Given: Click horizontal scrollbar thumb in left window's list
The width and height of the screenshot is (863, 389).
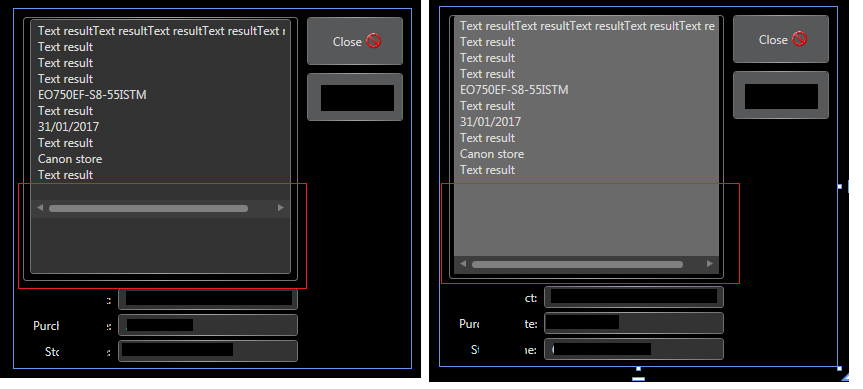Looking at the screenshot, I should pos(148,209).
